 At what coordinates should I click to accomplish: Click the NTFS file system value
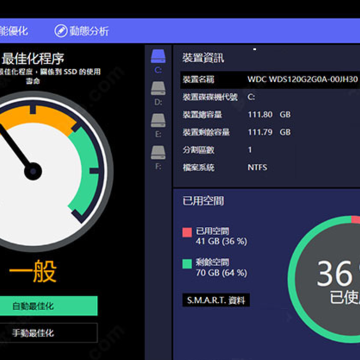coord(257,167)
